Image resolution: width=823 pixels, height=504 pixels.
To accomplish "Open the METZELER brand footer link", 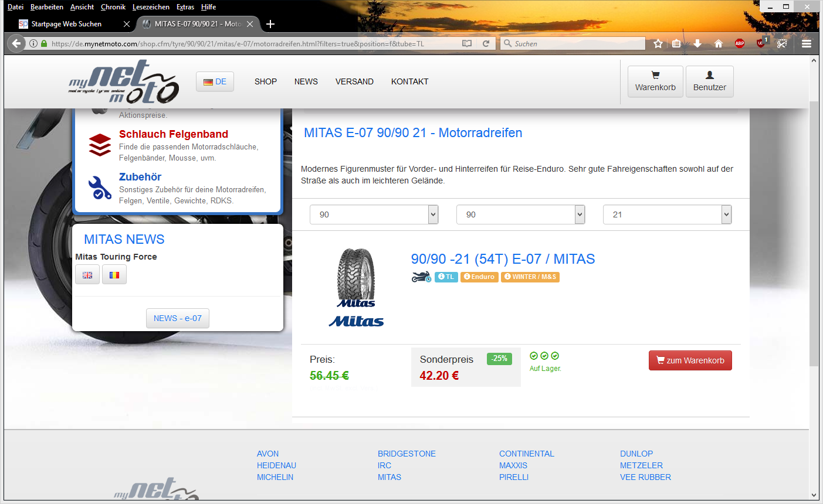I will 642,465.
